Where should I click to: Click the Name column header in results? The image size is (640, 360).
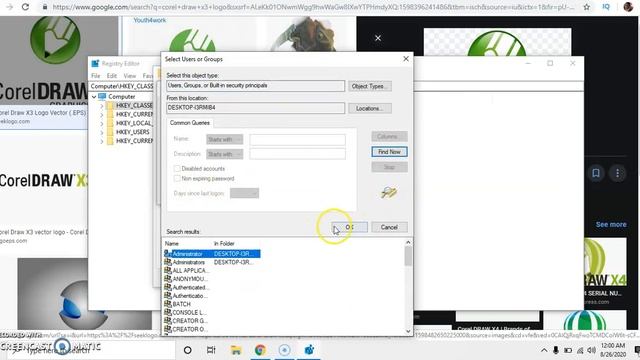tap(172, 244)
